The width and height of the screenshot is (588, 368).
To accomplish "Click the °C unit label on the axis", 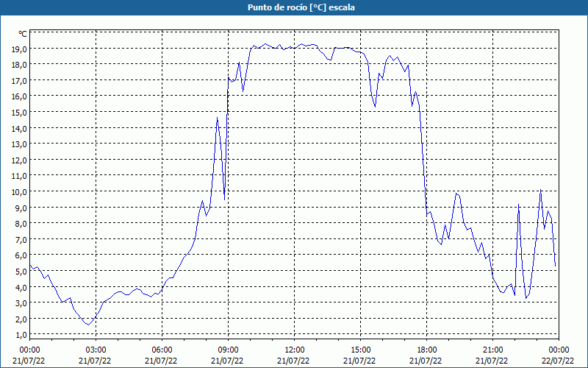I will point(23,34).
